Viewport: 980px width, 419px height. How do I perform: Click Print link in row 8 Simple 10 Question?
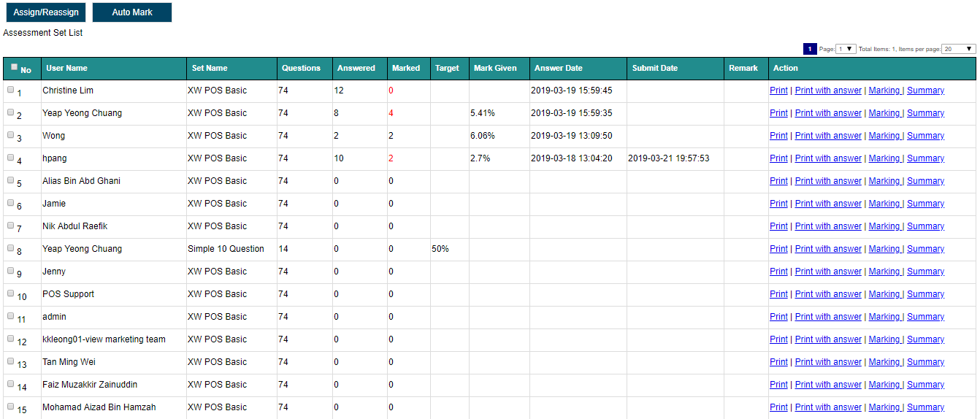[x=778, y=249]
